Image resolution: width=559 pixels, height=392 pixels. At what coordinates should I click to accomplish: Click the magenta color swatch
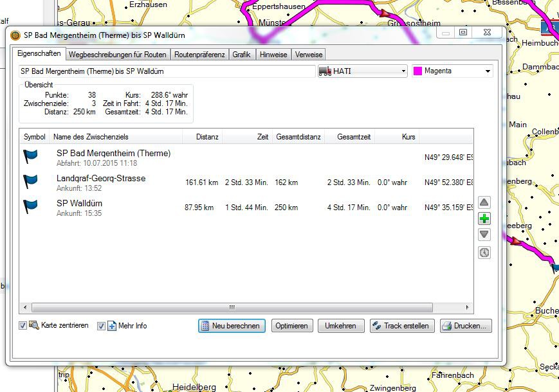[417, 71]
